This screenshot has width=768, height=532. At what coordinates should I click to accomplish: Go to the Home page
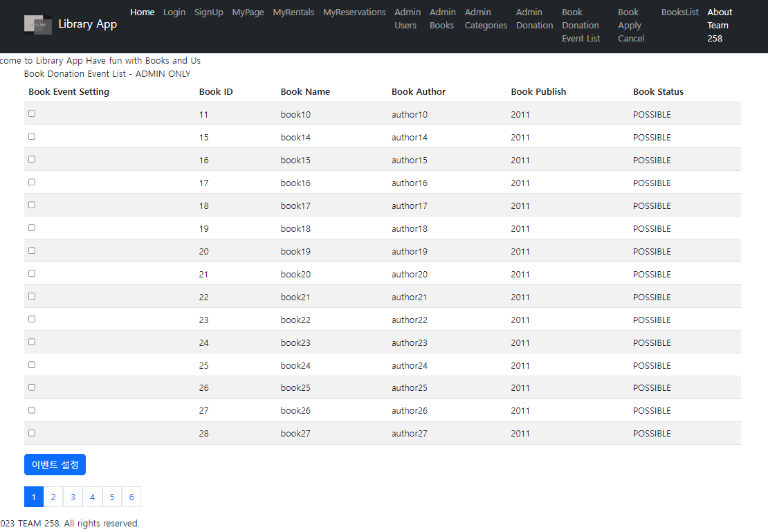pyautogui.click(x=143, y=12)
